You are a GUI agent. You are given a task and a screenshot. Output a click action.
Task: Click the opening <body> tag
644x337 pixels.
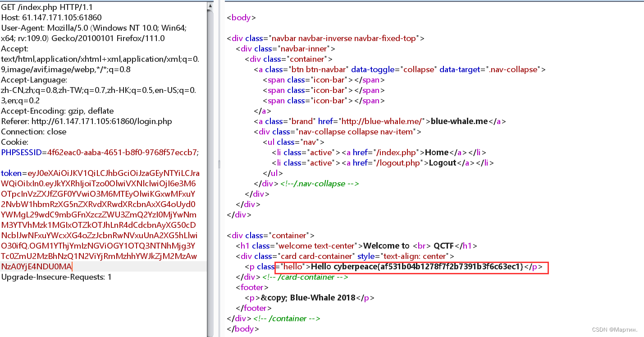[x=241, y=18]
